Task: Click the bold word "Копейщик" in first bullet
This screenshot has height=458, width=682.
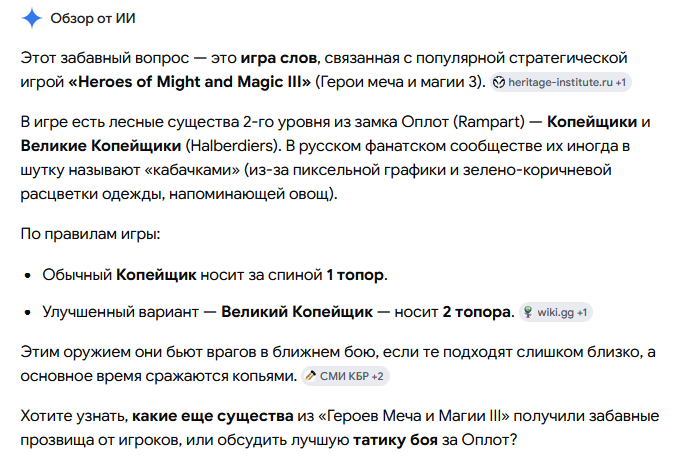Action: point(156,275)
